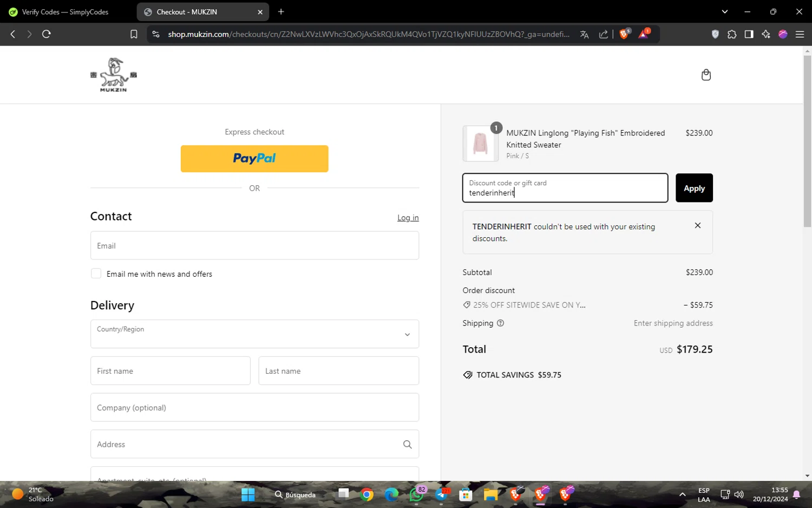Apply the discount code
This screenshot has height=508, width=812.
tap(694, 188)
